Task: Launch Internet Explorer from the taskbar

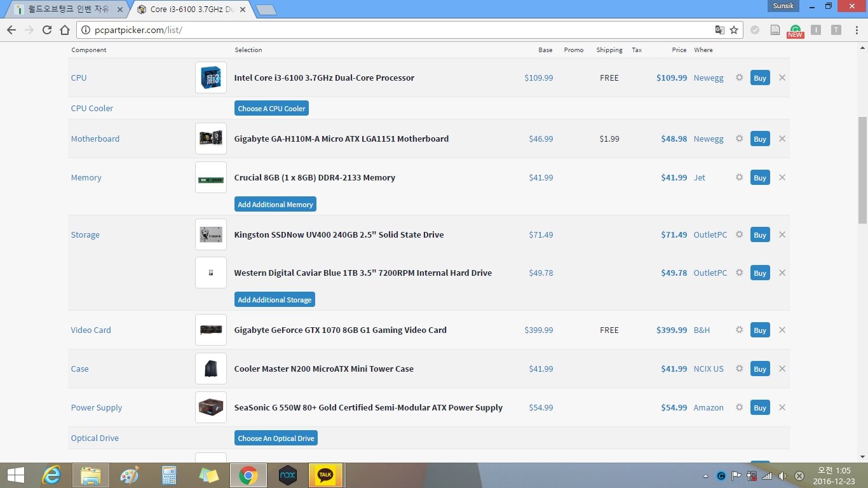Action: tap(52, 475)
